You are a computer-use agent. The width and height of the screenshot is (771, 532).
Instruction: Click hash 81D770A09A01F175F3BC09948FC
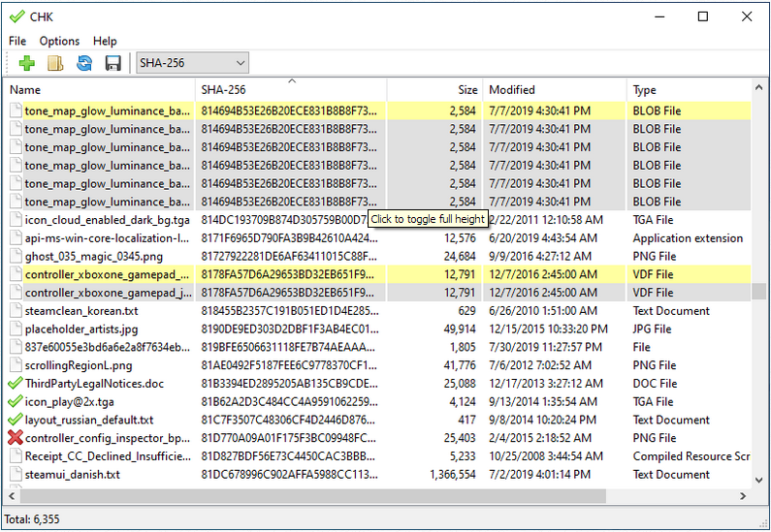coord(289,438)
